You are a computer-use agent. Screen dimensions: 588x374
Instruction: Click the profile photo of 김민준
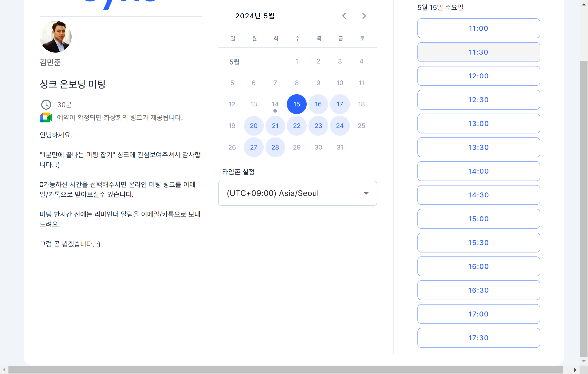[x=56, y=36]
